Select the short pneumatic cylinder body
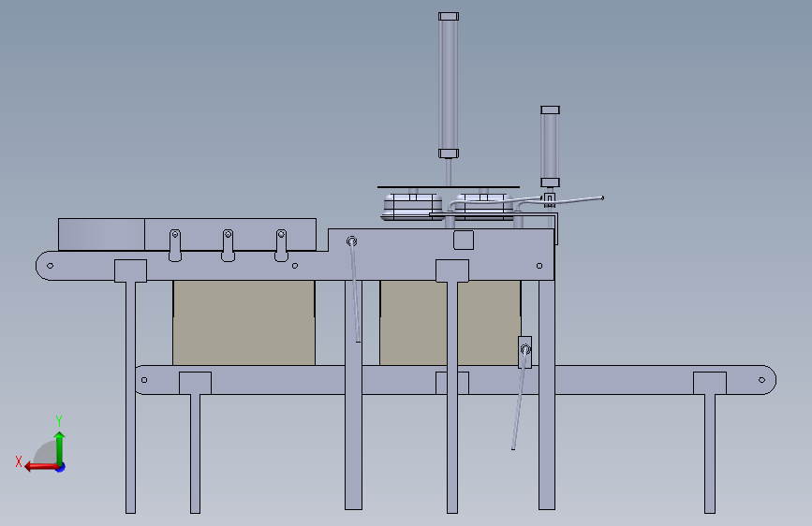 point(550,147)
